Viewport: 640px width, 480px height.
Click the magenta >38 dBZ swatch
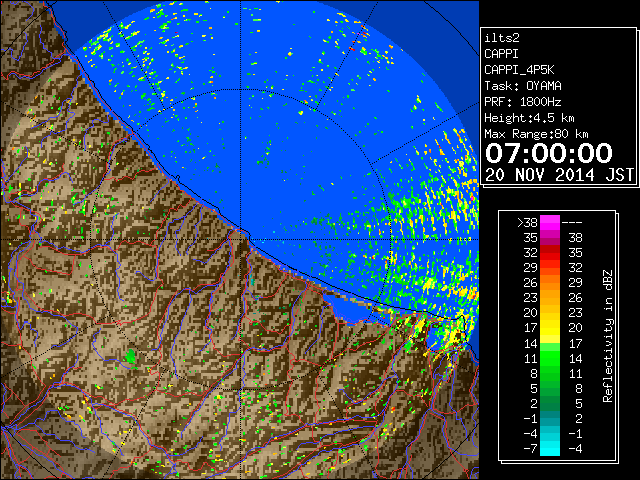550,222
